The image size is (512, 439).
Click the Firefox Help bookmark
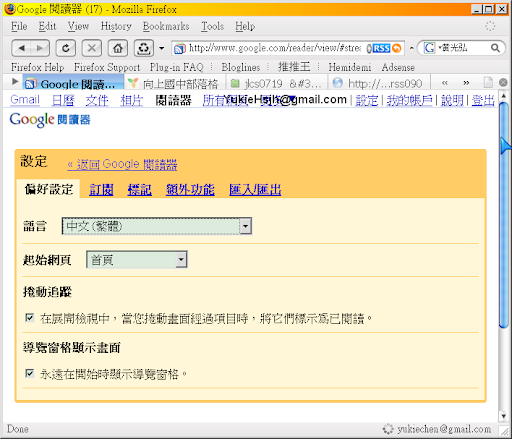[x=37, y=67]
